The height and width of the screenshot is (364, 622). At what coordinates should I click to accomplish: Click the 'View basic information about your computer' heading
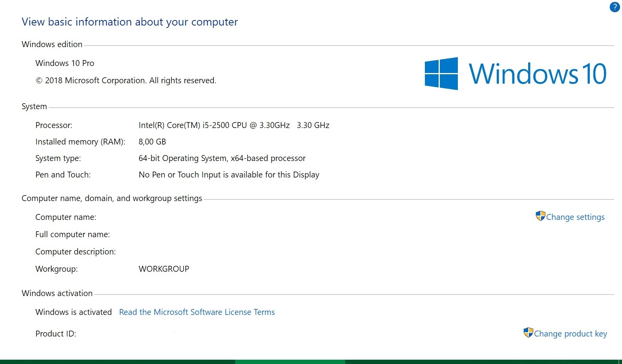(130, 22)
